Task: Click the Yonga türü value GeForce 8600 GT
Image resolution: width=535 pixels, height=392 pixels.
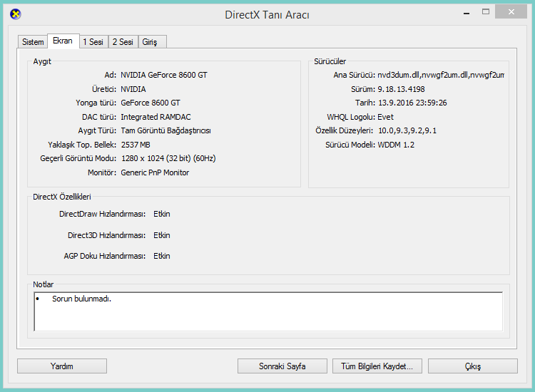Action: coord(150,103)
